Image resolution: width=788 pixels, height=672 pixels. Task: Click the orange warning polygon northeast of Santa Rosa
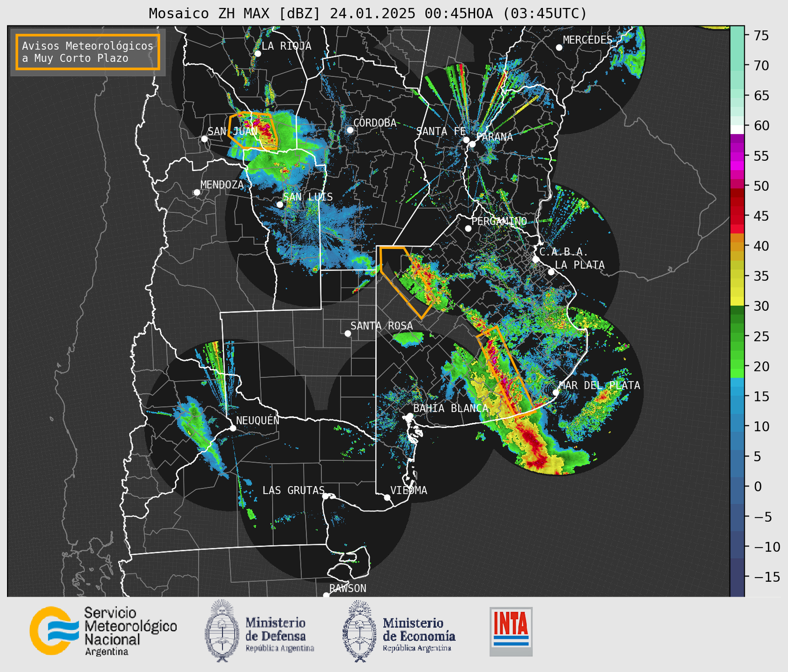[408, 283]
